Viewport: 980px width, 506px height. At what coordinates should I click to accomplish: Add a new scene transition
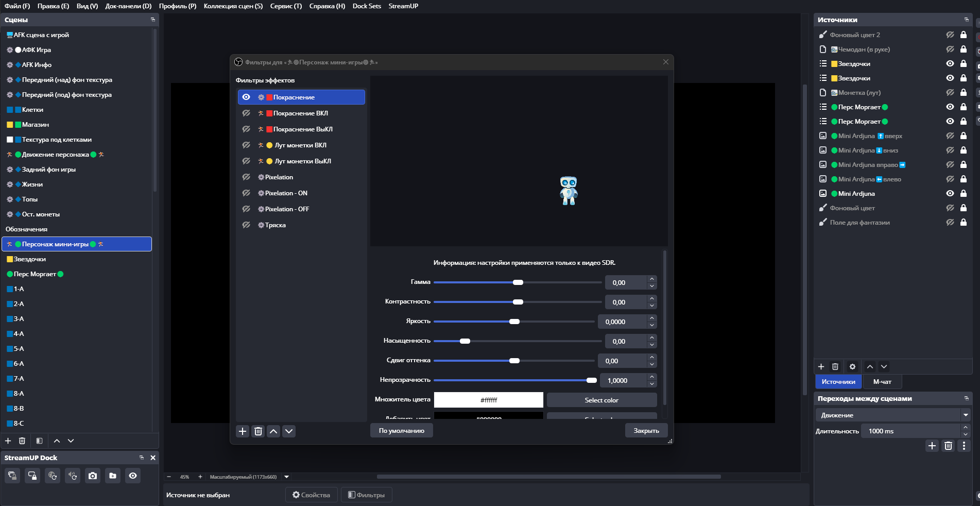[x=932, y=446]
